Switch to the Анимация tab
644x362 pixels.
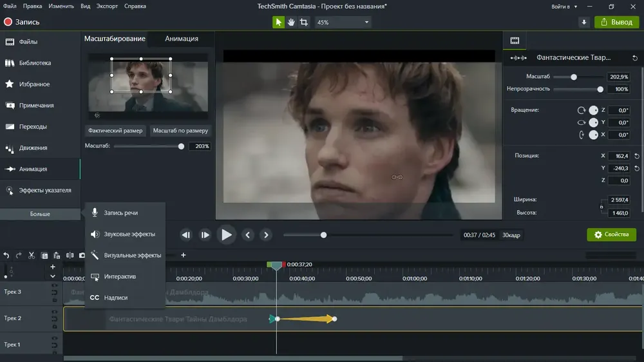(182, 39)
